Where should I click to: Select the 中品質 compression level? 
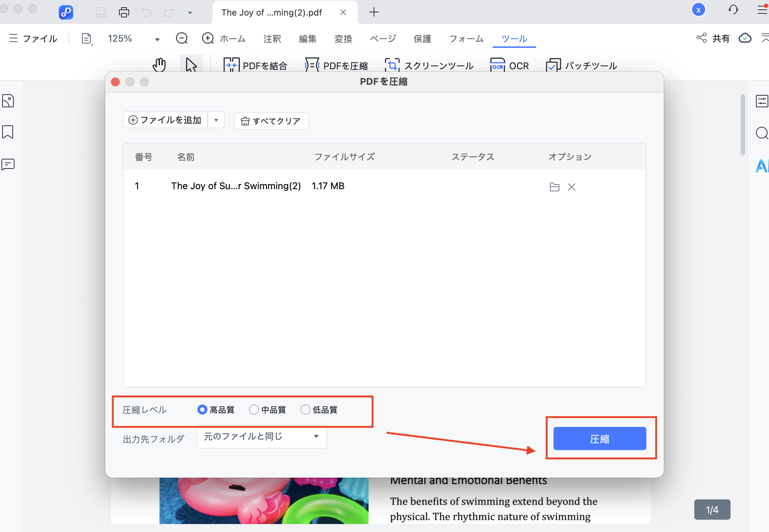coord(254,410)
